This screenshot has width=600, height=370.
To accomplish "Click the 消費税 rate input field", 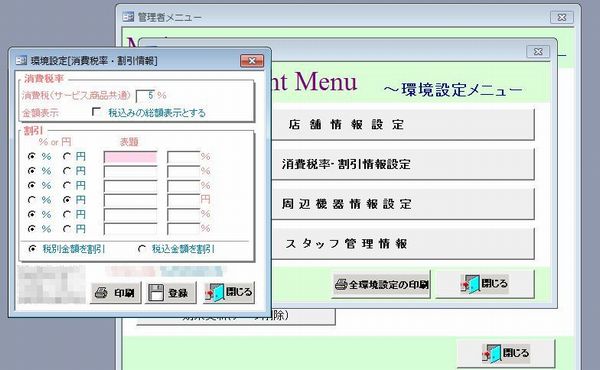I will point(146,95).
